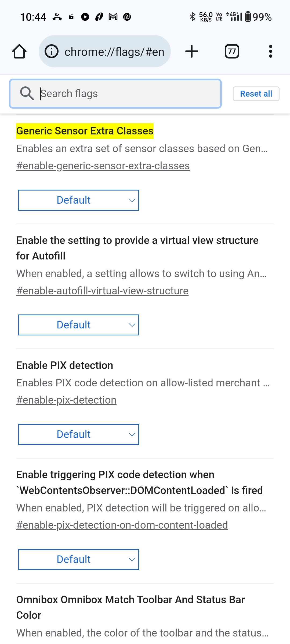
Task: Open #enable-generic-sensor-extra-classes link
Action: [103, 166]
